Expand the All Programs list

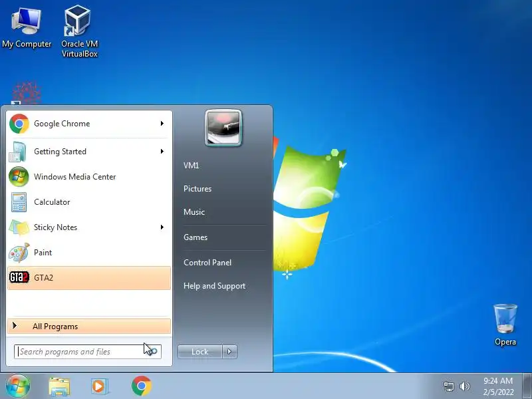coord(89,327)
